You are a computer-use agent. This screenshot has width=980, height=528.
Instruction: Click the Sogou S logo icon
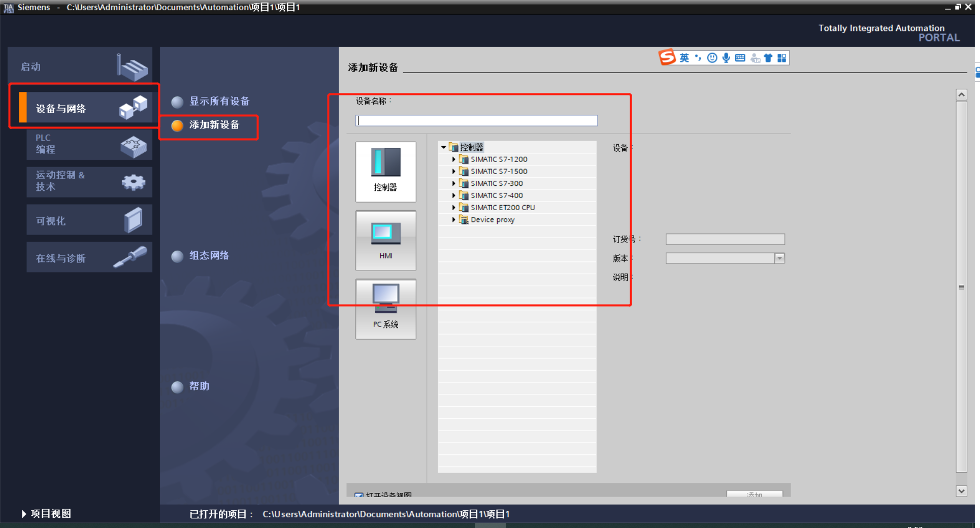click(x=667, y=58)
